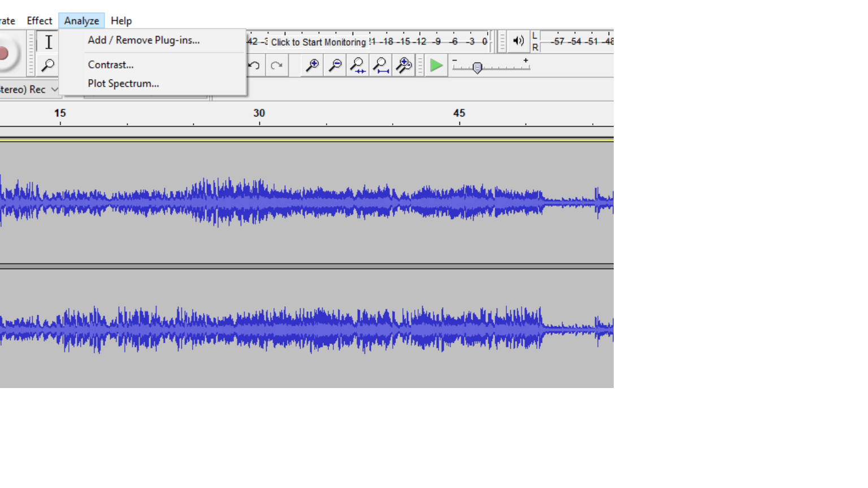This screenshot has height=488, width=868.
Task: Open the Effect menu
Action: click(x=39, y=21)
